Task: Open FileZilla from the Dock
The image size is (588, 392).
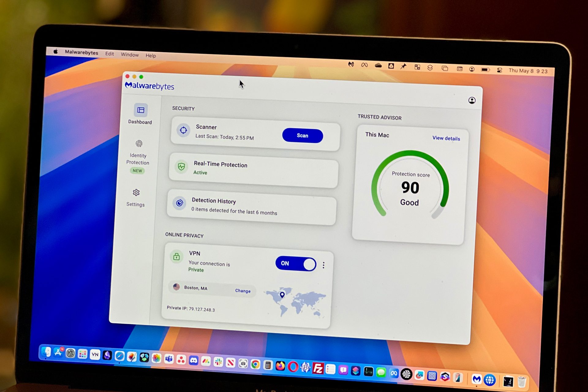Action: pyautogui.click(x=318, y=368)
